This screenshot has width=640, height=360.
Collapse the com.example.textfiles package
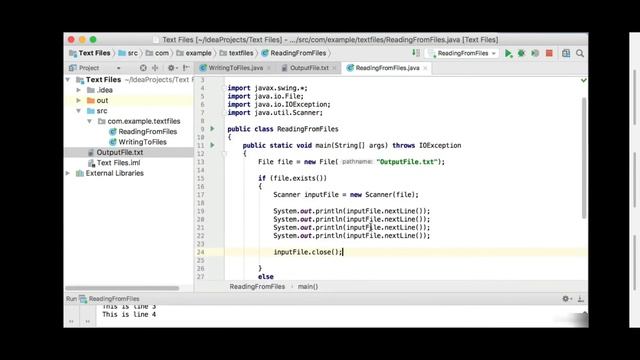coord(90,121)
